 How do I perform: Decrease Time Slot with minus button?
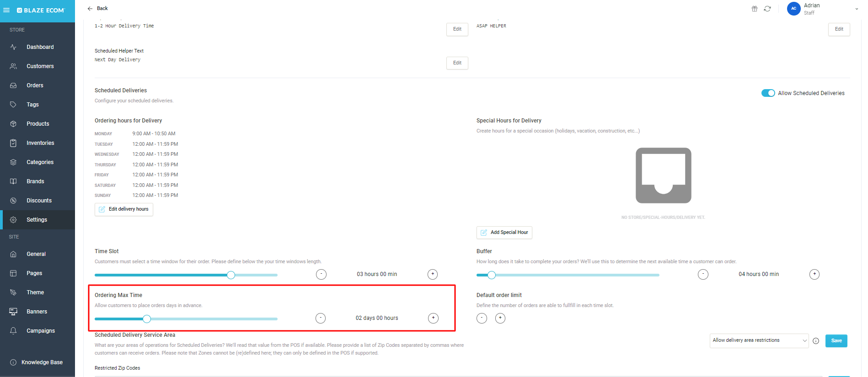pyautogui.click(x=321, y=274)
